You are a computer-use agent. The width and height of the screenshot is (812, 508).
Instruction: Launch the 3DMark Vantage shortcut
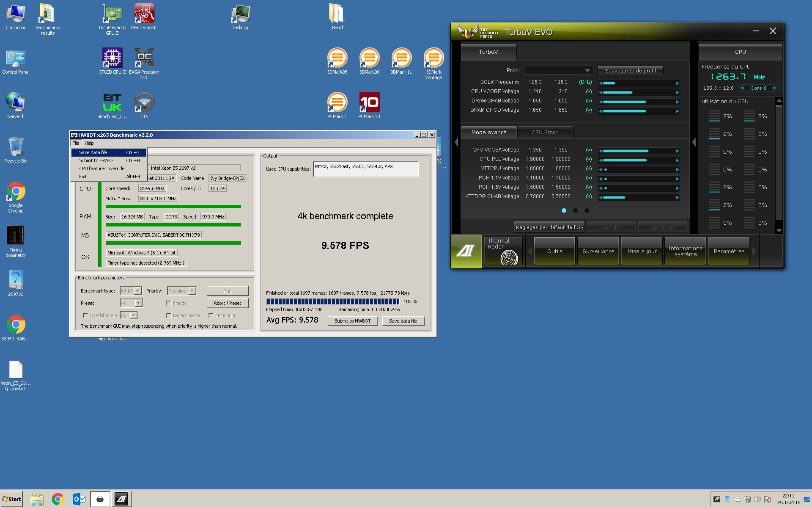pos(433,63)
